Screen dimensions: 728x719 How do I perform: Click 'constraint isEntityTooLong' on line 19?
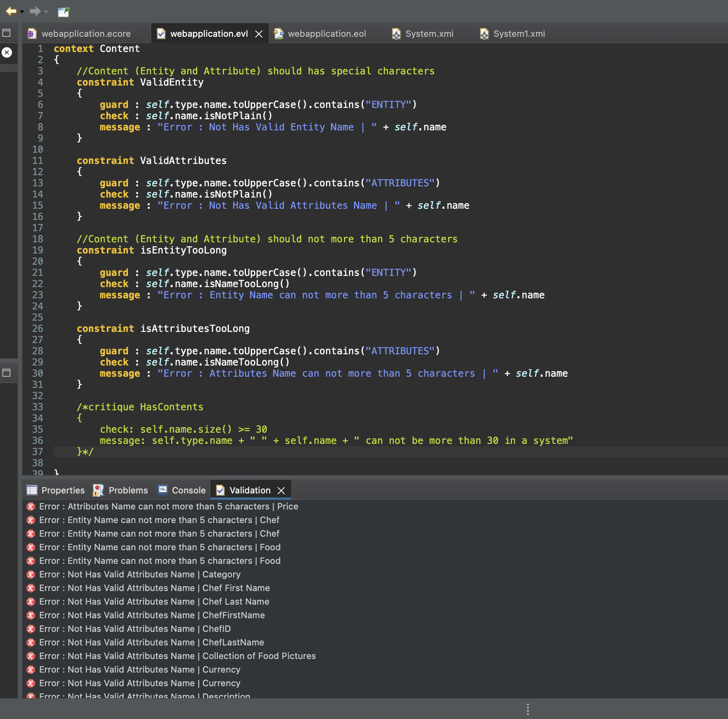[152, 250]
